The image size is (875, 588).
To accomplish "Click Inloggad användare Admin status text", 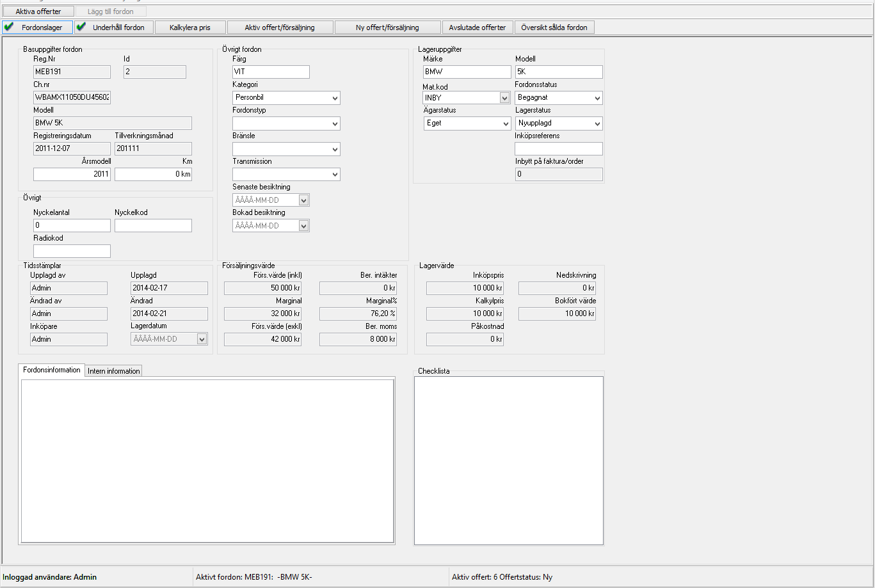I will tap(49, 576).
